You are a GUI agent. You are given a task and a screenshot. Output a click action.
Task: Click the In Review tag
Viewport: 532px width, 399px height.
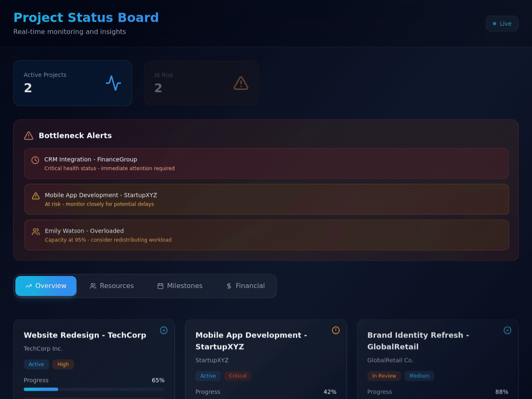click(384, 376)
